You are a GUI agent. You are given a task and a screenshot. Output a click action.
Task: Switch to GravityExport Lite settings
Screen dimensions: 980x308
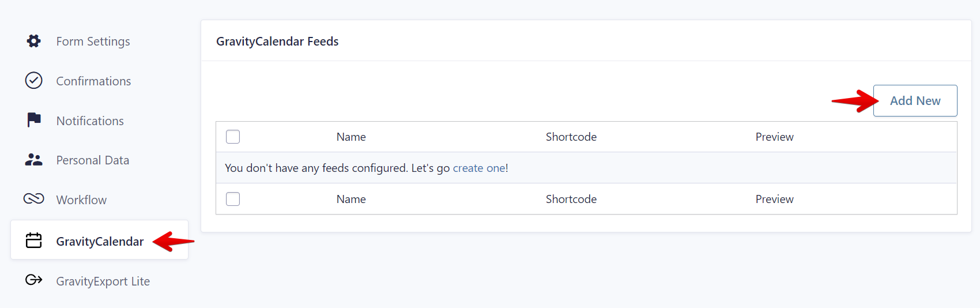tap(103, 281)
